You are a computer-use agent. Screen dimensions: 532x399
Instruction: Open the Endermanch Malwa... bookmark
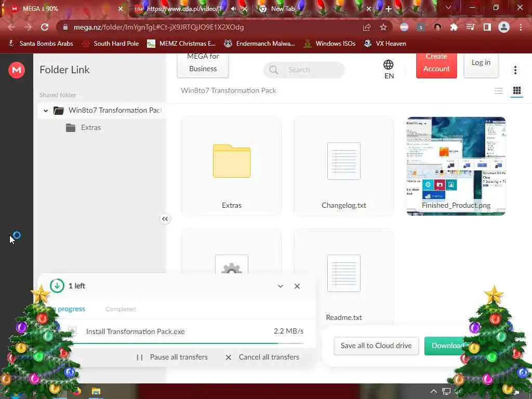tap(260, 44)
